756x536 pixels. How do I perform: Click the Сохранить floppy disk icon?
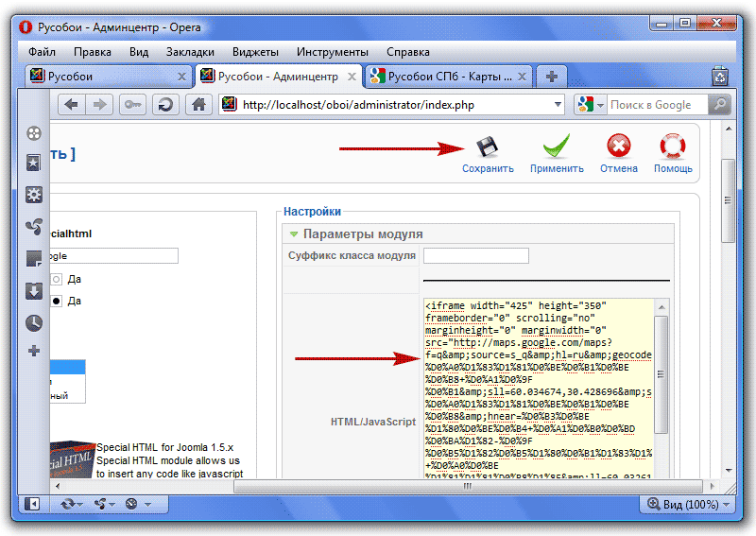487,147
